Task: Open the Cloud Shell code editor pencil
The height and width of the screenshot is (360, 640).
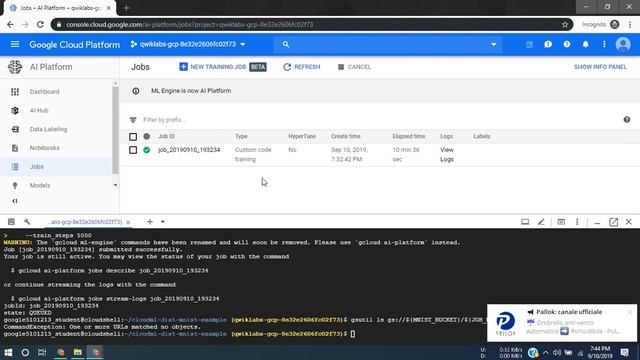Action: (541, 222)
